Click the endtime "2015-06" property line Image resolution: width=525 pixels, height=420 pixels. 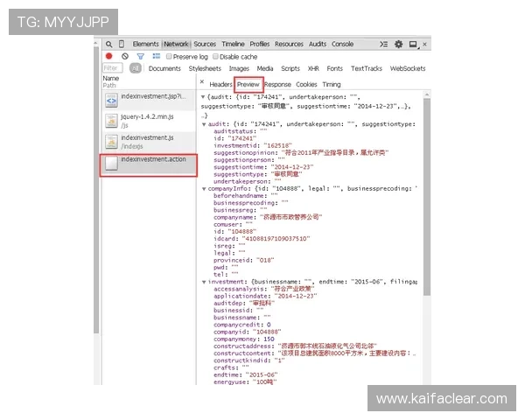pos(245,375)
